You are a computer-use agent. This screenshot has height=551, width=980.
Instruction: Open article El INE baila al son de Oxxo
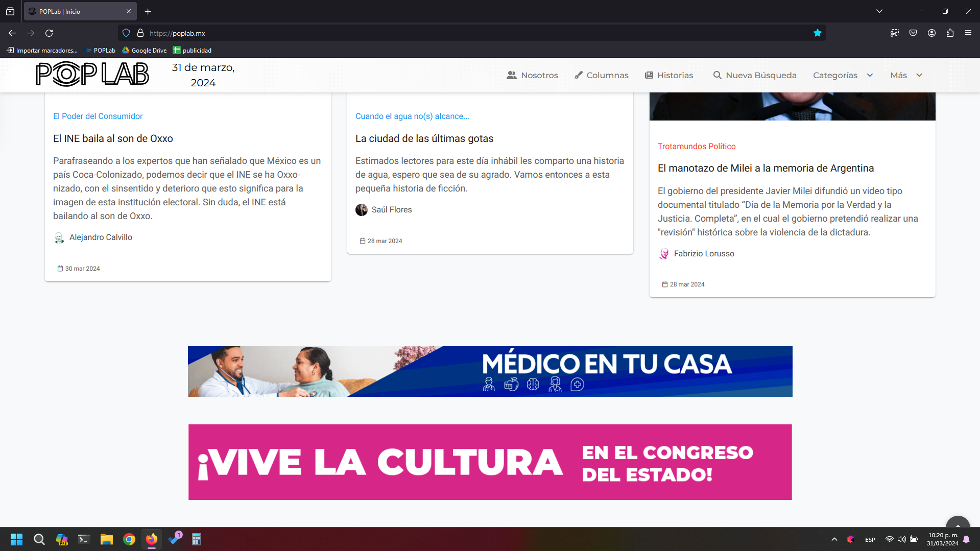pyautogui.click(x=113, y=138)
